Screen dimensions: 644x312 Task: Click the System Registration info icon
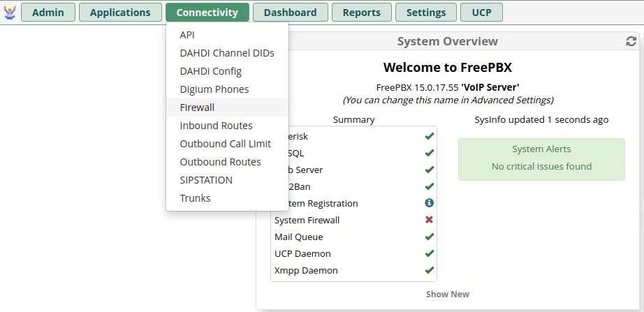430,203
